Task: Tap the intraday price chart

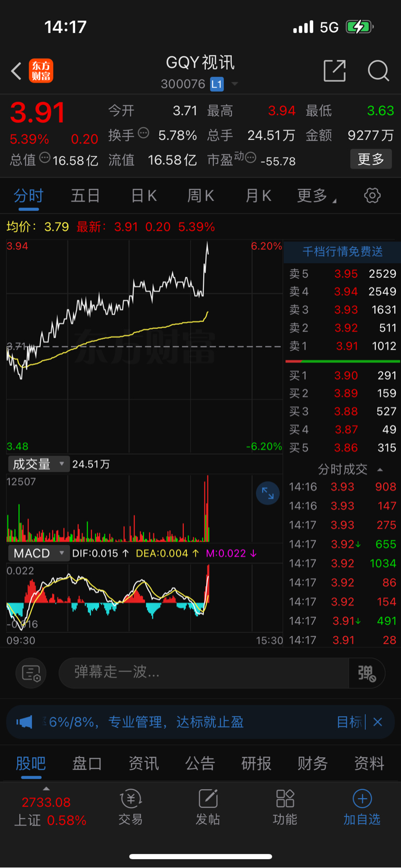Action: click(144, 346)
